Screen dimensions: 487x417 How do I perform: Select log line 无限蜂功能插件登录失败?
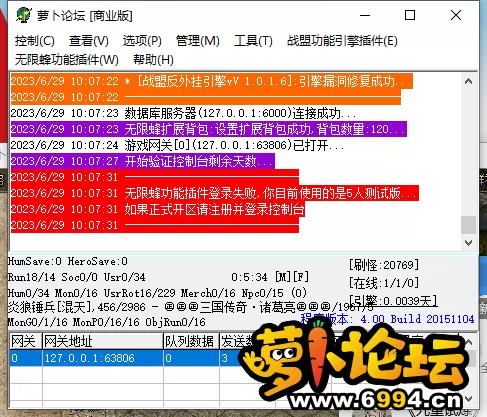point(214,193)
